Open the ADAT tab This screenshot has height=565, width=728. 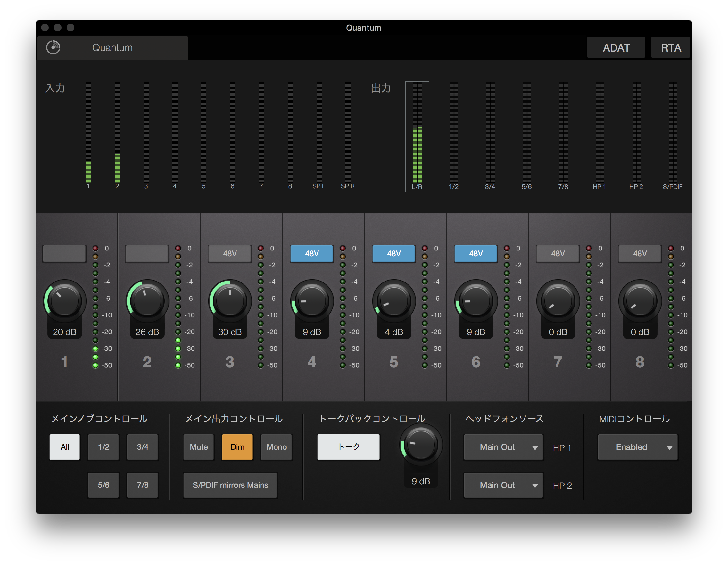point(616,48)
